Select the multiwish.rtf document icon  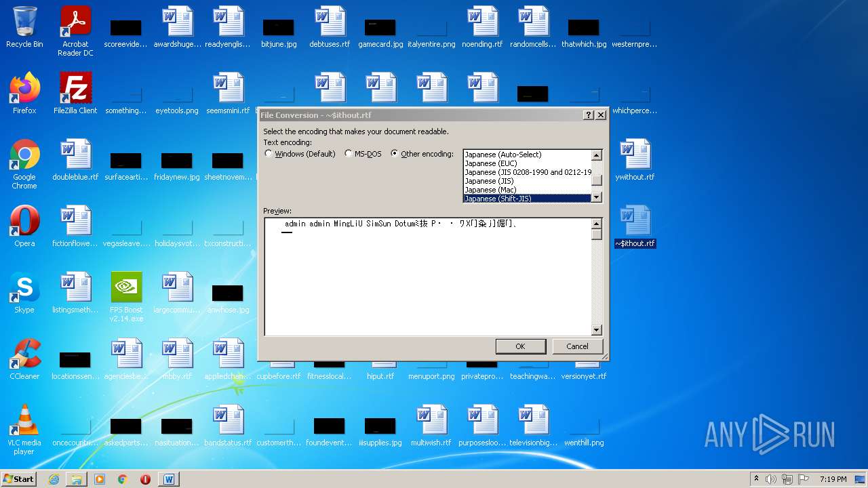click(x=431, y=426)
